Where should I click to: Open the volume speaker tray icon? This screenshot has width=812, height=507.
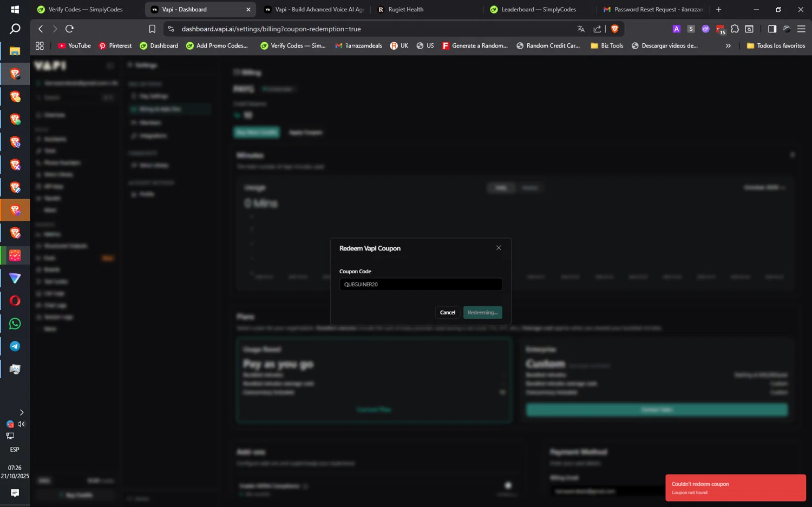click(21, 424)
